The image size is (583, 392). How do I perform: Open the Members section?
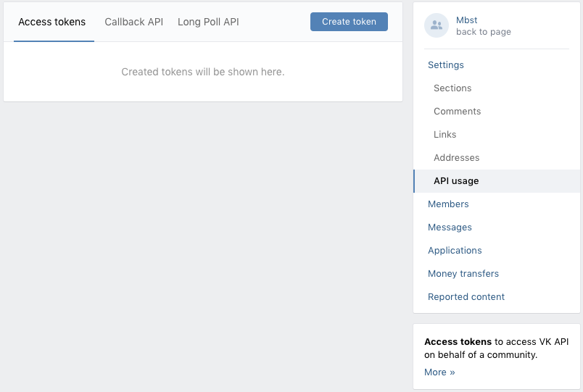tap(448, 204)
